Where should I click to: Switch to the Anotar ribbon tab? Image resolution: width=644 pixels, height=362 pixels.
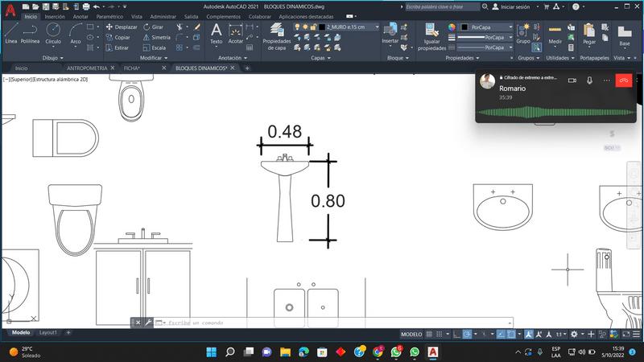pos(80,17)
